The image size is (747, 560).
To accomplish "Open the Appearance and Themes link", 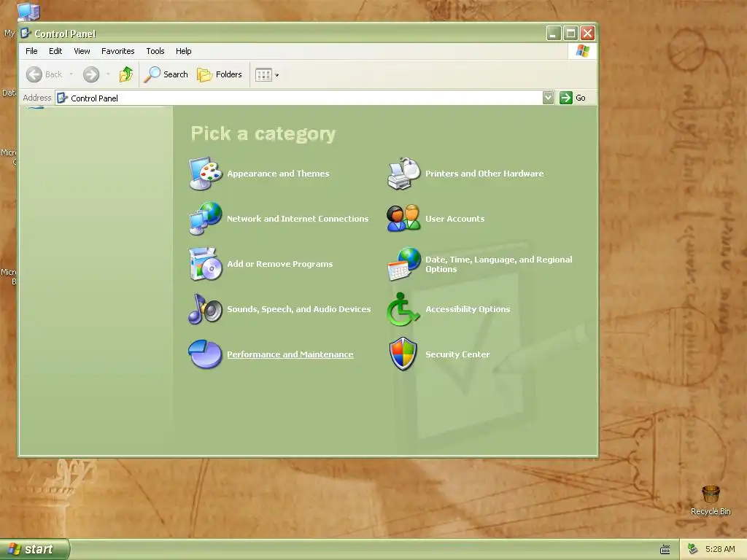I will (x=278, y=174).
